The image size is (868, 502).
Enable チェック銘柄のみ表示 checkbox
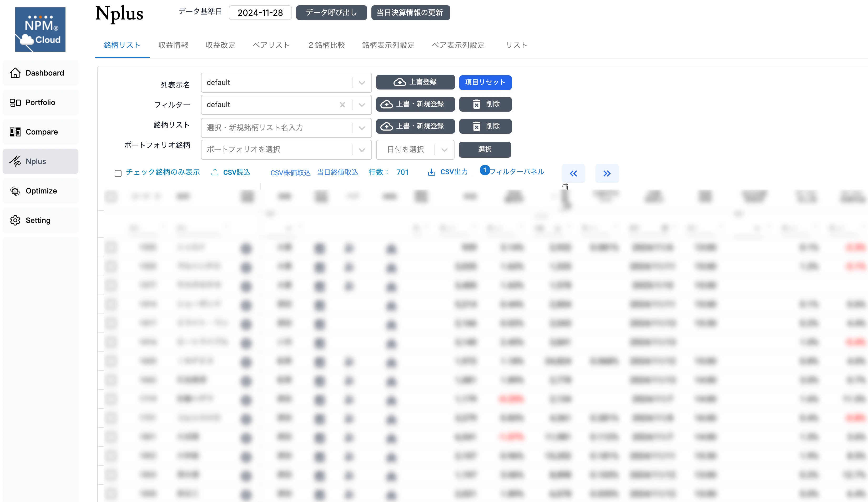coord(118,173)
